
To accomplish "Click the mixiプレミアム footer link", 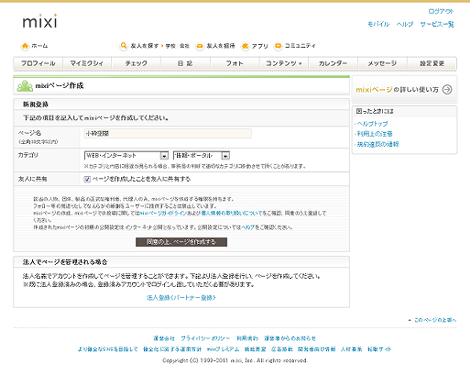I will click(x=223, y=349).
